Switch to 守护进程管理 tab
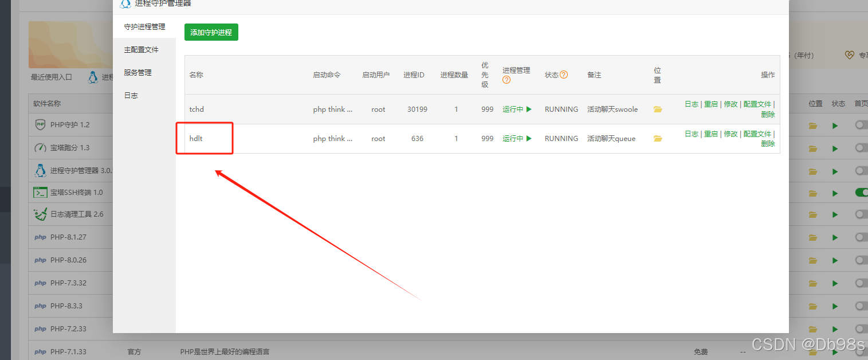This screenshot has height=360, width=868. pyautogui.click(x=144, y=27)
